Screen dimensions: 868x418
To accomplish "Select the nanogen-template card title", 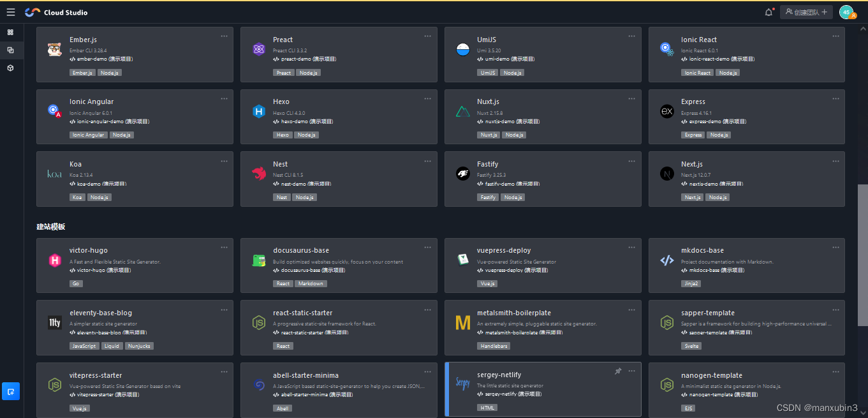I will tap(712, 375).
